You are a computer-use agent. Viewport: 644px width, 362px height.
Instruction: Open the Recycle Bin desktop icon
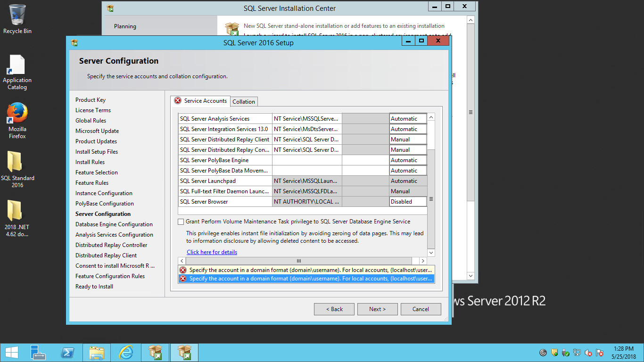[x=17, y=19]
